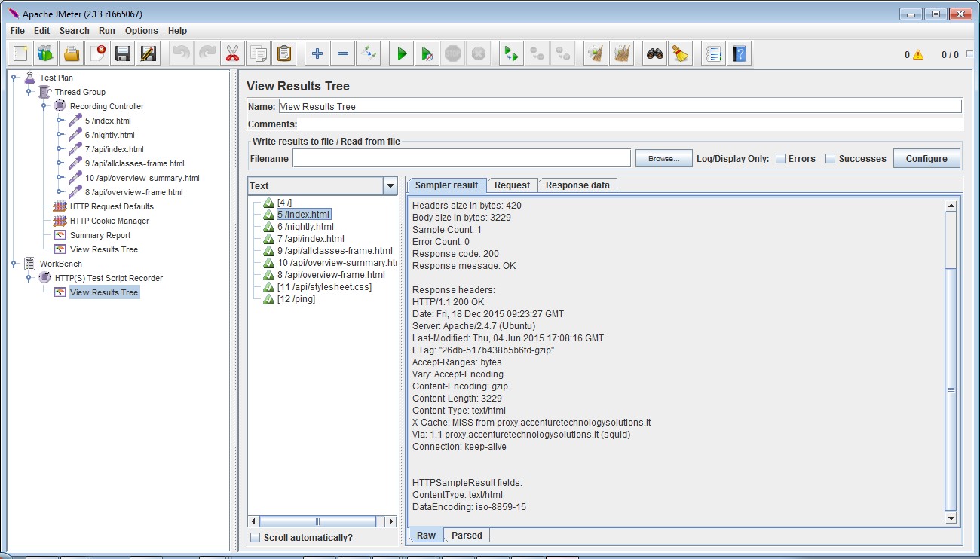Click the Configure button
Viewport: 980px width, 559px height.
click(926, 159)
